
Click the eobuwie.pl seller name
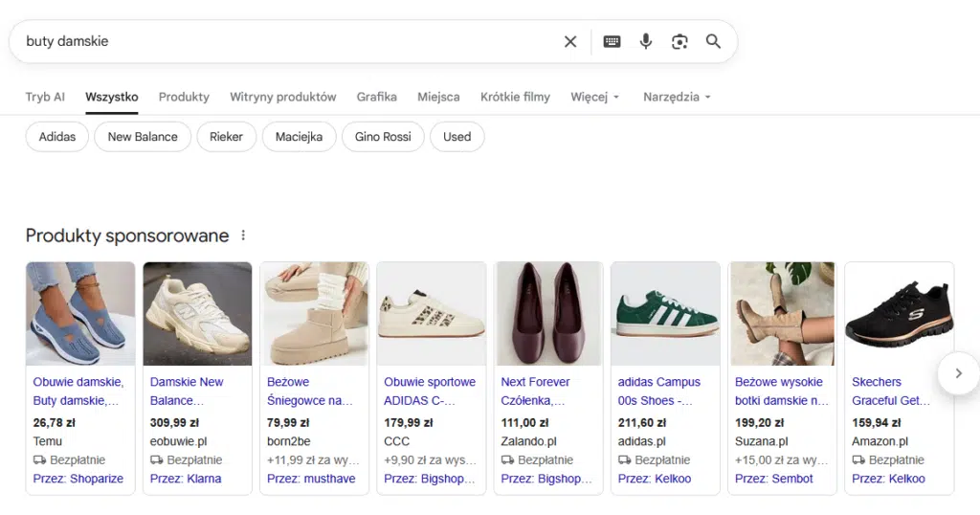coord(178,441)
